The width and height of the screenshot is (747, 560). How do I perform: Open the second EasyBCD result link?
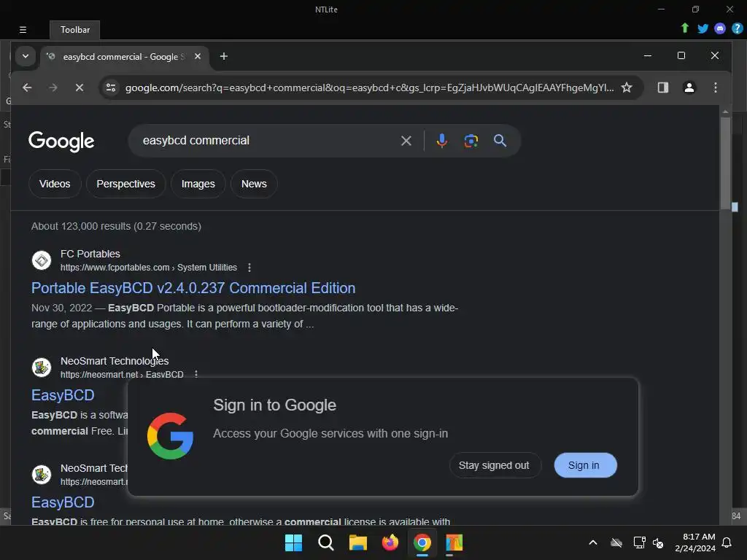pyautogui.click(x=63, y=502)
